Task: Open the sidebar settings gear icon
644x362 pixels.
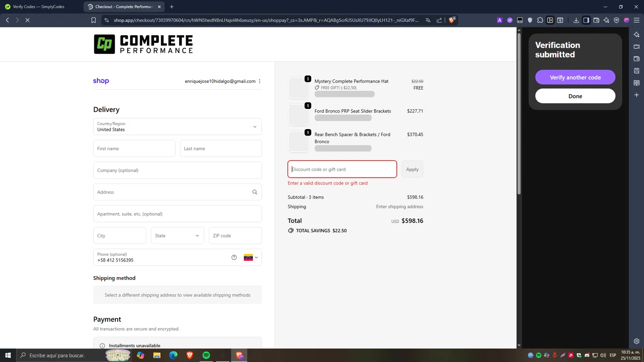Action: (x=637, y=341)
